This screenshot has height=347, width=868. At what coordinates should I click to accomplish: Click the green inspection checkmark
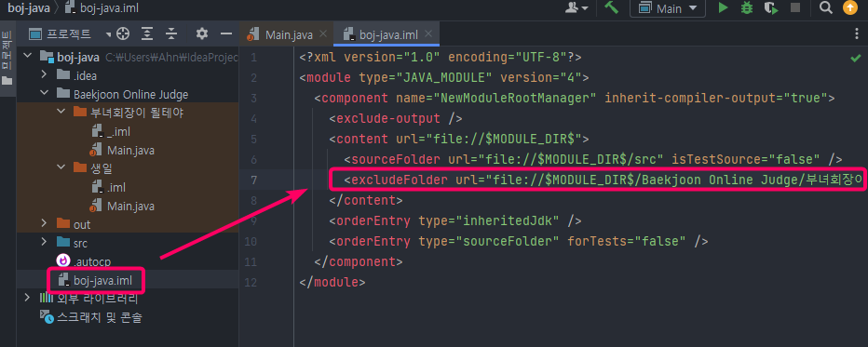pos(855,58)
